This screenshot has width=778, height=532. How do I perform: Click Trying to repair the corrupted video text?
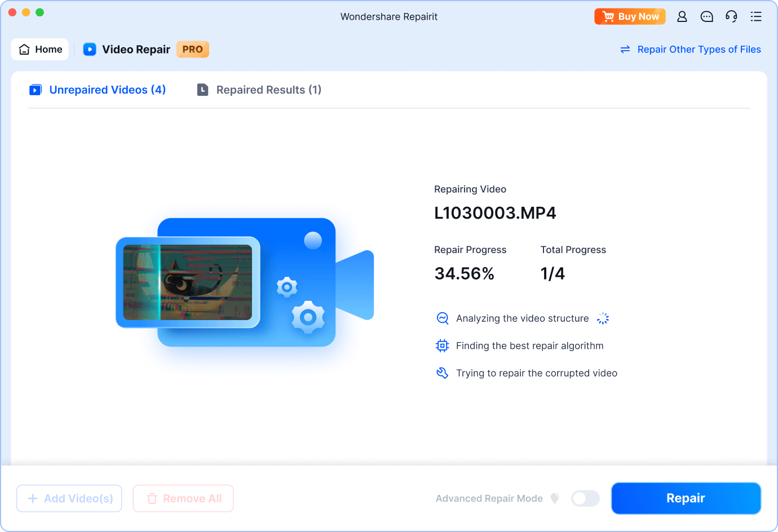click(x=537, y=373)
